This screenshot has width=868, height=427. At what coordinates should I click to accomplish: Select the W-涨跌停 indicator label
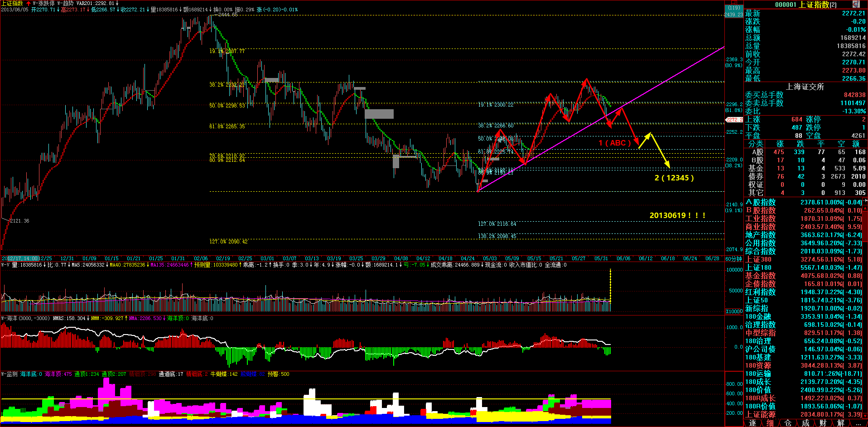pos(43,3)
